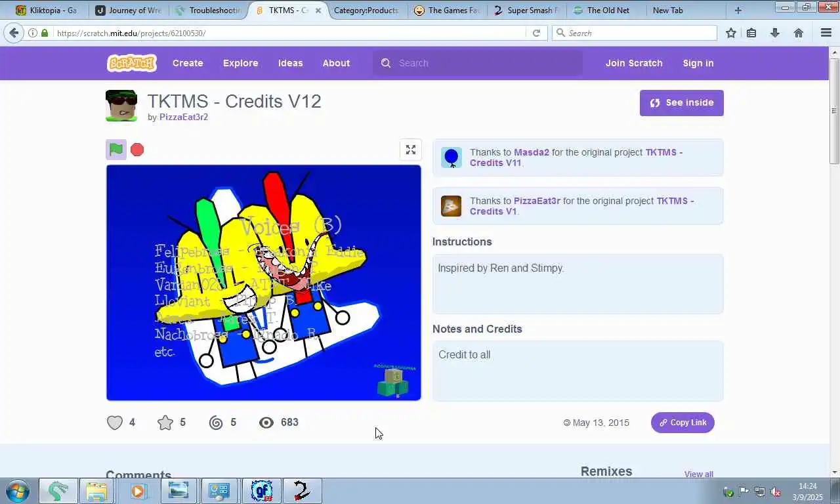
Task: Click Join Scratch
Action: click(634, 63)
